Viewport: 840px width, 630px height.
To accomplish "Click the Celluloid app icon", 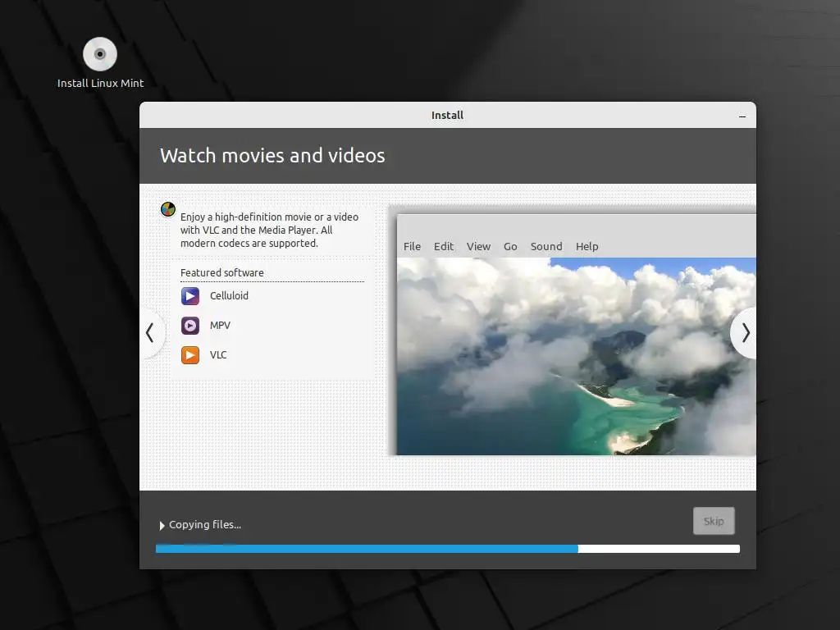I will [x=190, y=295].
